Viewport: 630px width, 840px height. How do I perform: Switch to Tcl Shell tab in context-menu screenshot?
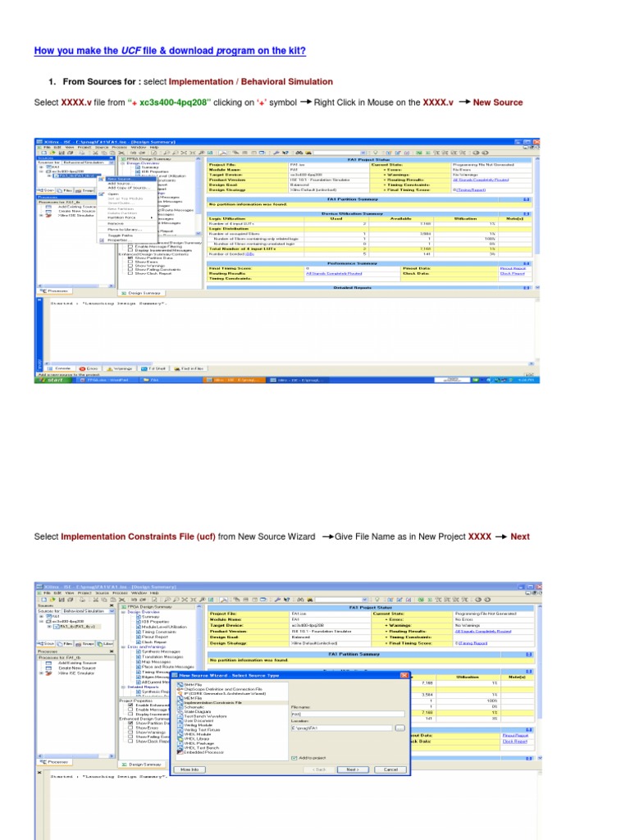click(153, 368)
